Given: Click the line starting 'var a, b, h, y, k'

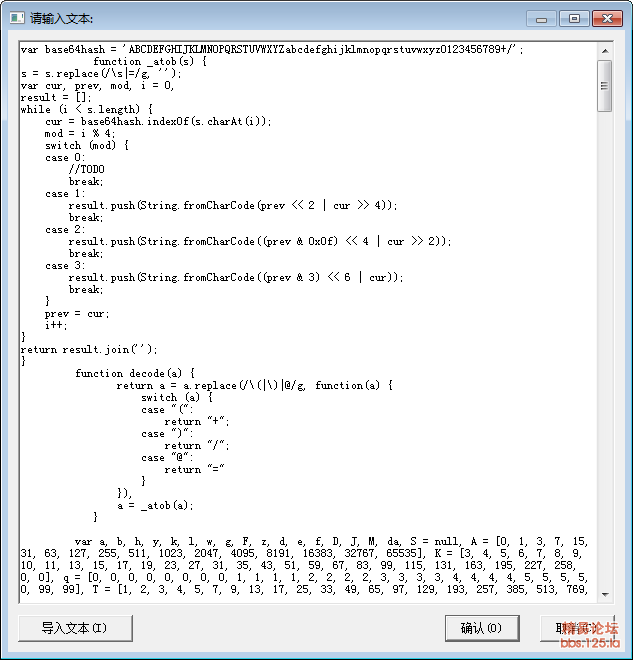Looking at the screenshot, I should tap(331, 541).
